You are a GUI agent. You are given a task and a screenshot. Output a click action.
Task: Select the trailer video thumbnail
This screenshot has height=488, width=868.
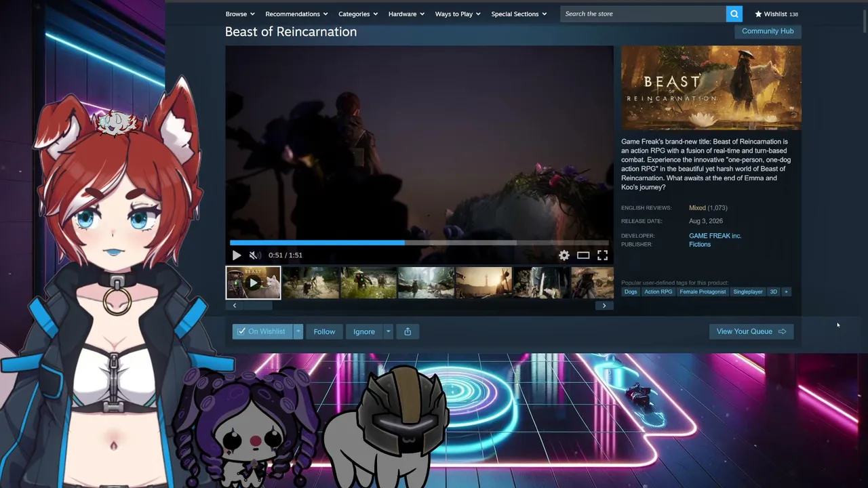(253, 283)
